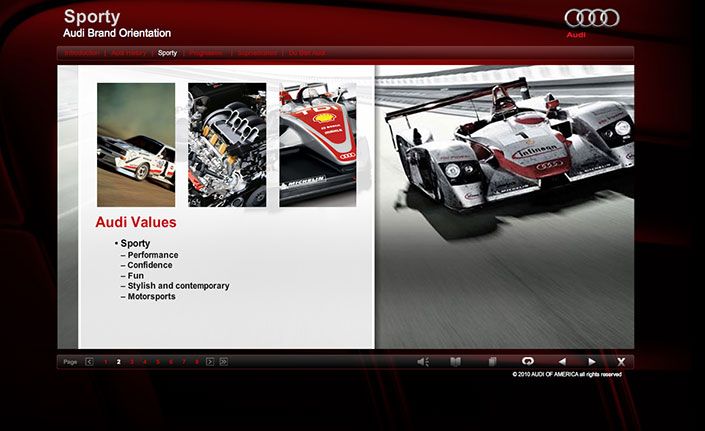Image resolution: width=705 pixels, height=431 pixels.
Task: Click 'Stylish and contemporary' list item
Action: [178, 286]
